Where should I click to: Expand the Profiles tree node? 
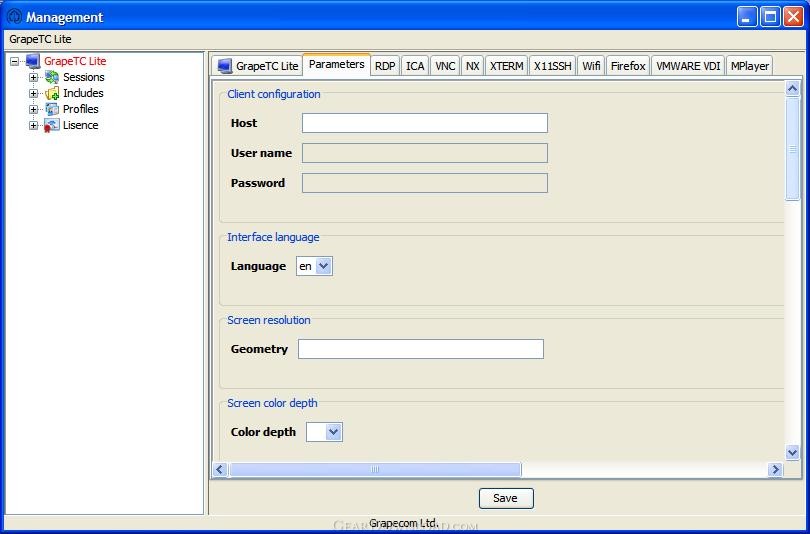(x=34, y=109)
